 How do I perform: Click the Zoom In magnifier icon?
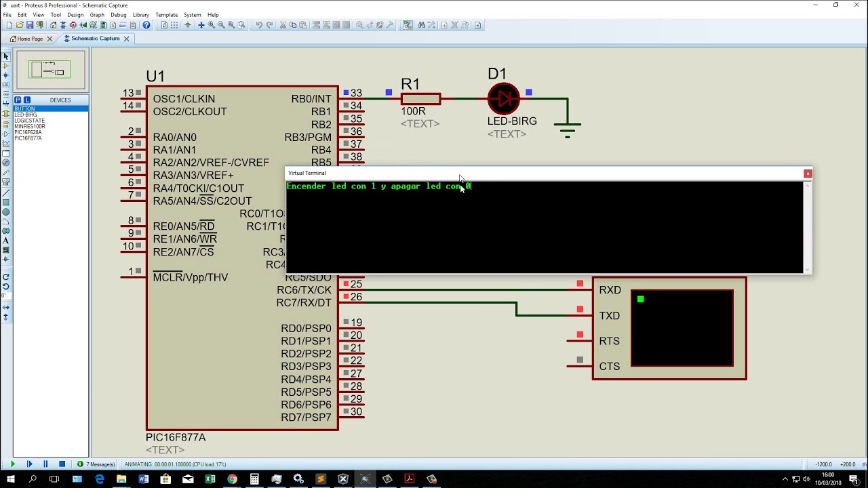[x=211, y=25]
